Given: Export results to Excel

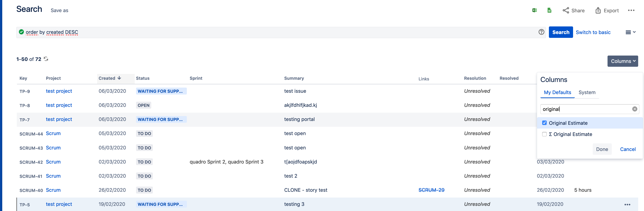Looking at the screenshot, I should click(x=535, y=10).
